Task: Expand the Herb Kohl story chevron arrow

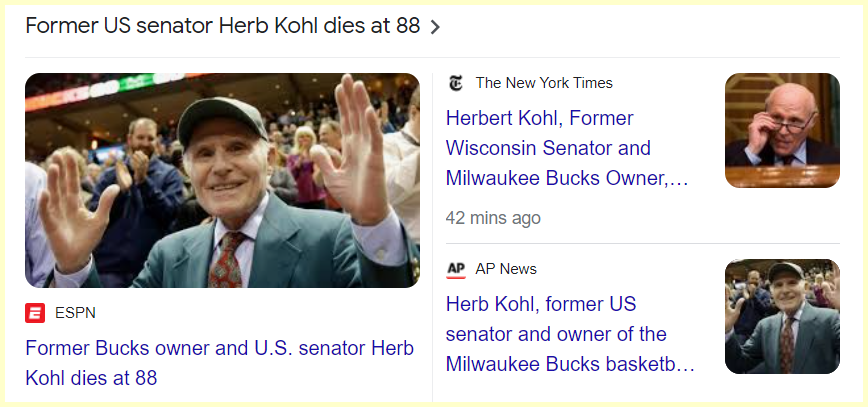Action: point(435,28)
